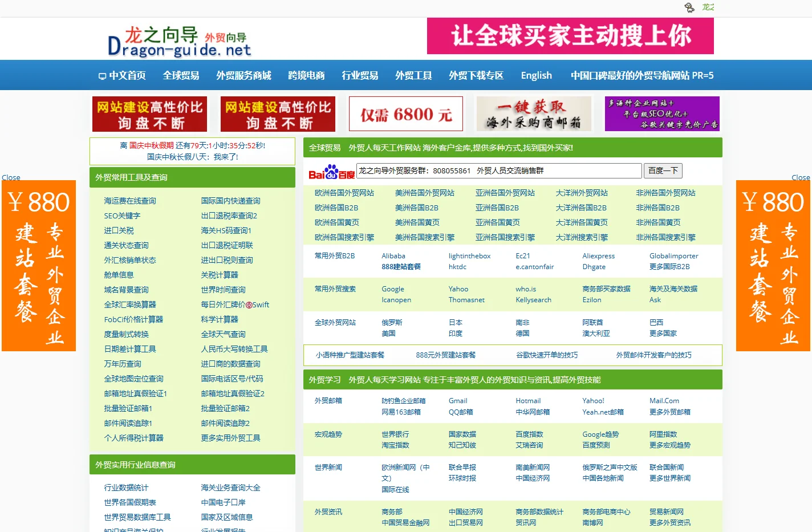Click the Baidu logo beside search box
The height and width of the screenshot is (532, 812).
point(331,172)
